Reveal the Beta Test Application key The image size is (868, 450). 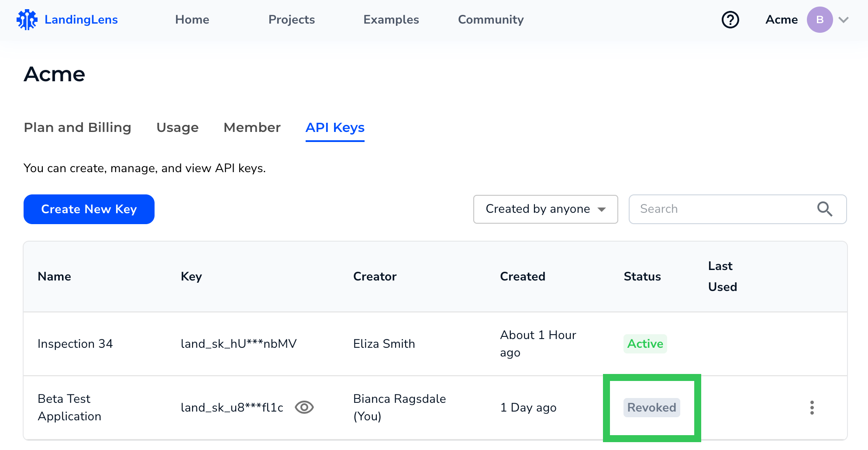[x=304, y=407]
